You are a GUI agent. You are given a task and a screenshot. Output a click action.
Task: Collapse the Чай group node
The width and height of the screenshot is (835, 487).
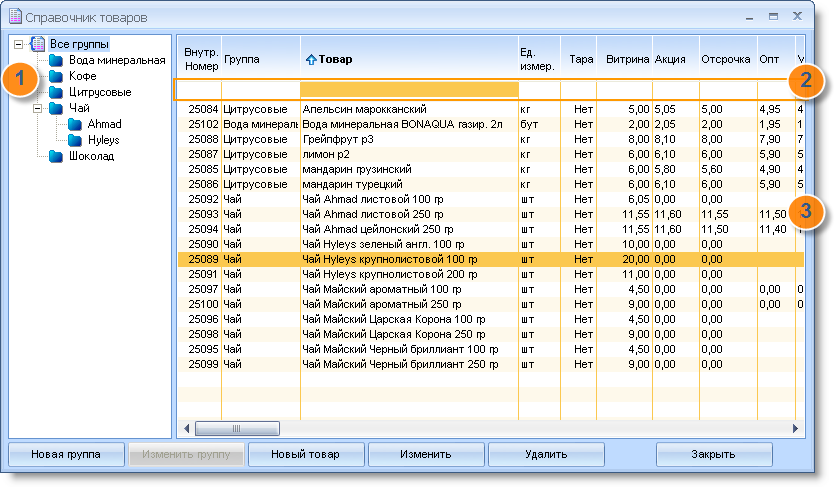37,108
